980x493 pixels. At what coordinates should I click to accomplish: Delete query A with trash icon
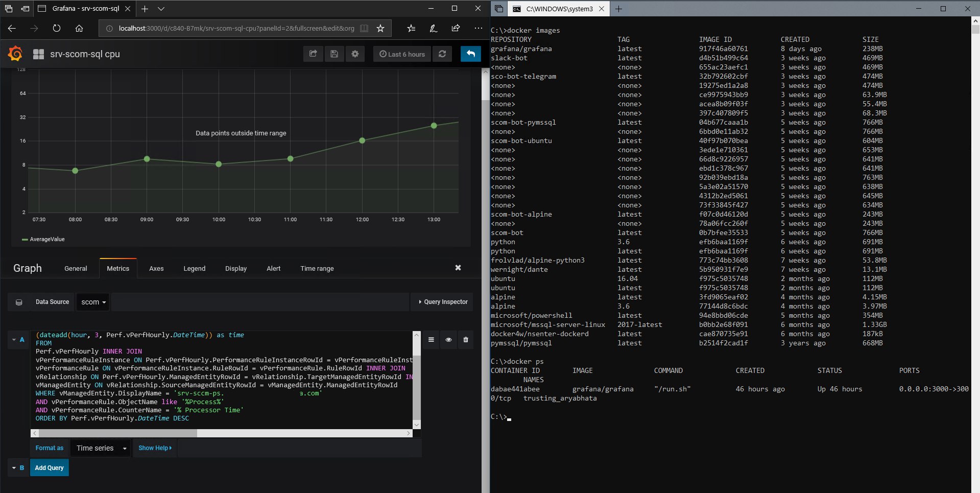point(466,340)
